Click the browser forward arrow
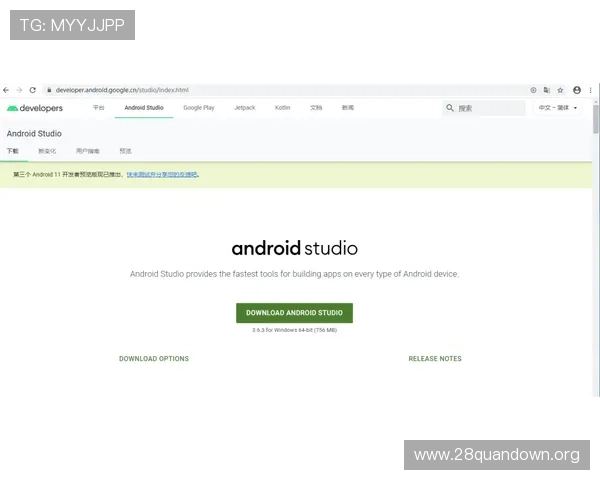The width and height of the screenshot is (600, 480). (x=19, y=90)
